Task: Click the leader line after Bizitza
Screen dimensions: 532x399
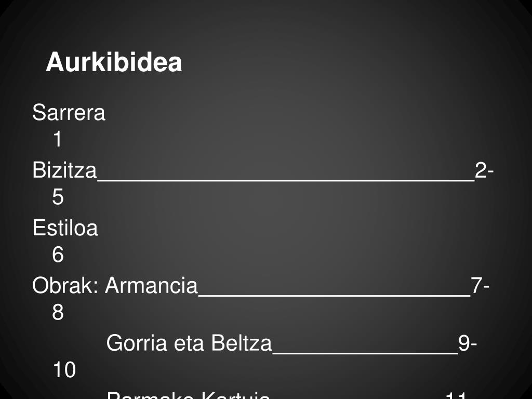Action: click(x=286, y=180)
